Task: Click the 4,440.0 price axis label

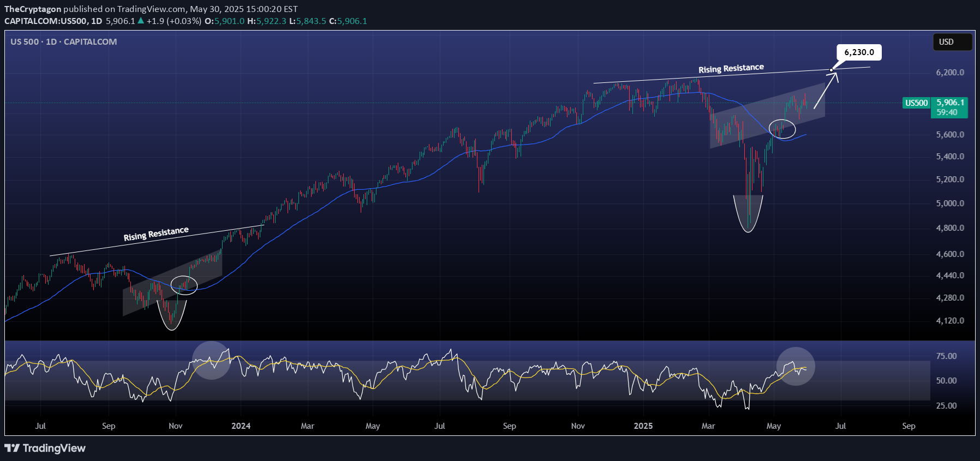Action: 950,276
